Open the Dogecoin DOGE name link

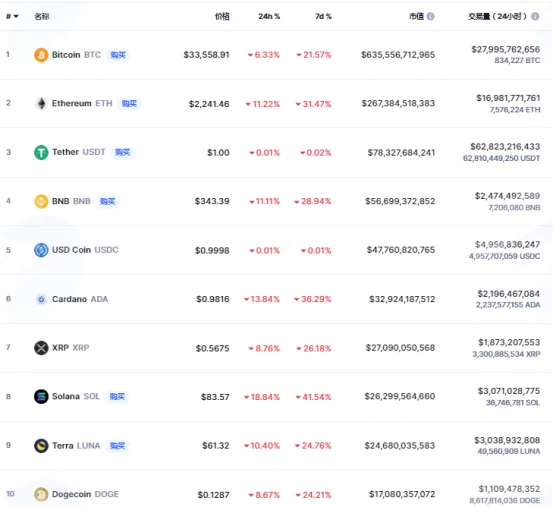tap(85, 494)
